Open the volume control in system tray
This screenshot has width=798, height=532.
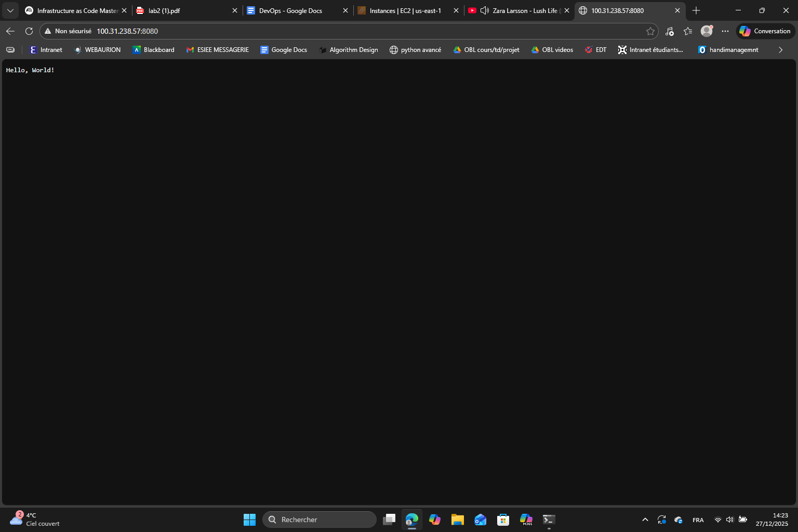tap(729, 520)
